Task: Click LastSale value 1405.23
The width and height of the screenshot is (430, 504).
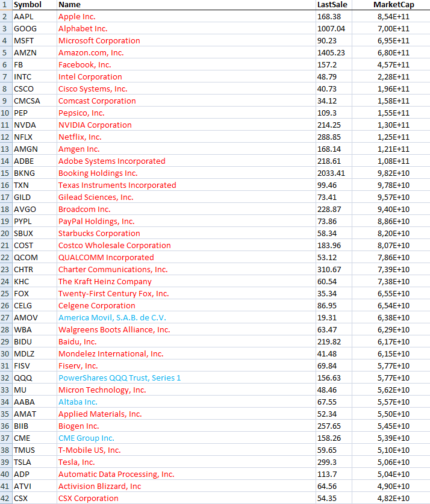Action: pyautogui.click(x=334, y=53)
